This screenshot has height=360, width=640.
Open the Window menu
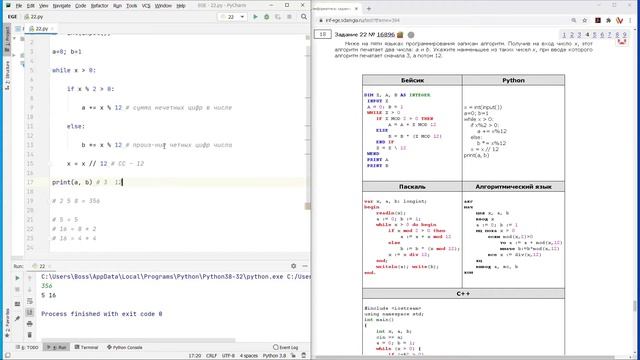[163, 6]
